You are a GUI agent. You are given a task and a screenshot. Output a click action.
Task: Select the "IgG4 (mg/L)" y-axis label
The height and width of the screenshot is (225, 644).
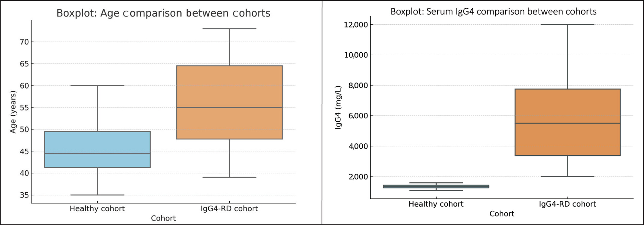click(338, 107)
